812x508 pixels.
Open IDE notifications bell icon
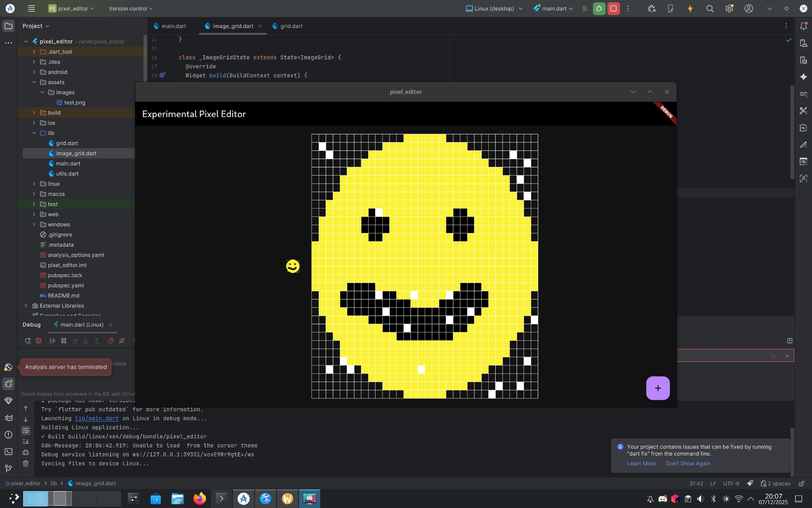pyautogui.click(x=803, y=26)
